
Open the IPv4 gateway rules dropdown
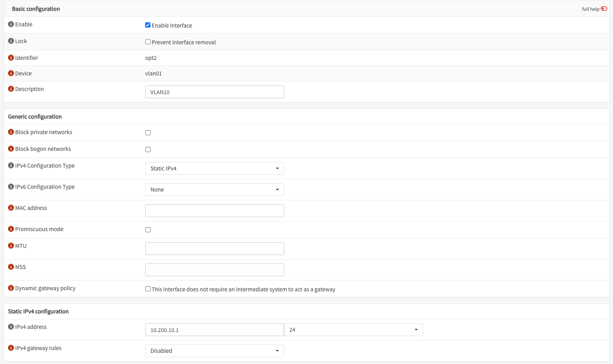click(x=214, y=351)
